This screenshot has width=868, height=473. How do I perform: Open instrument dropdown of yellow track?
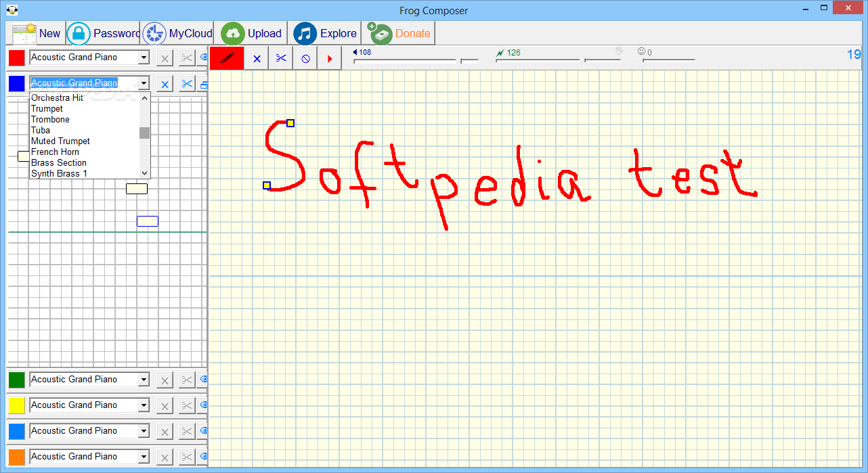pyautogui.click(x=144, y=406)
